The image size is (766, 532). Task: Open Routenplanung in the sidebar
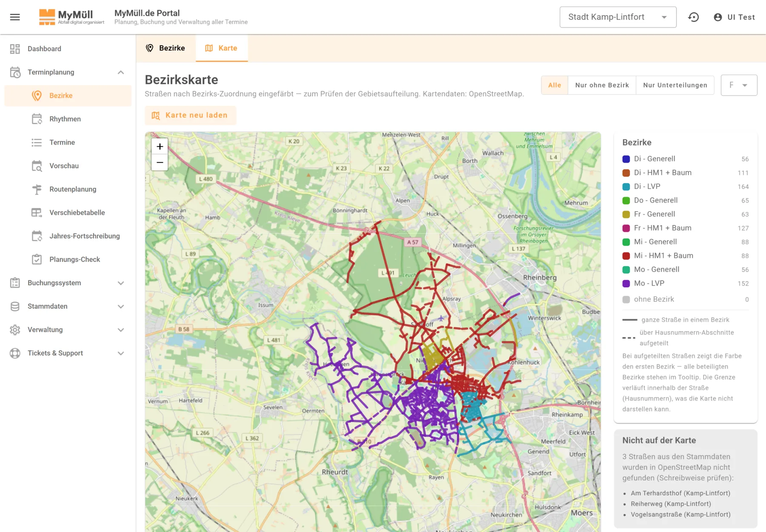68,189
